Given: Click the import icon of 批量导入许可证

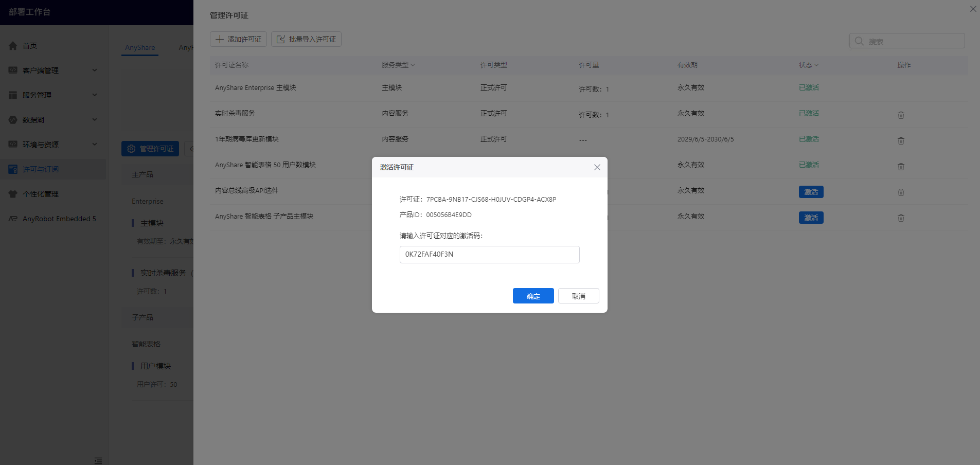Looking at the screenshot, I should 281,39.
